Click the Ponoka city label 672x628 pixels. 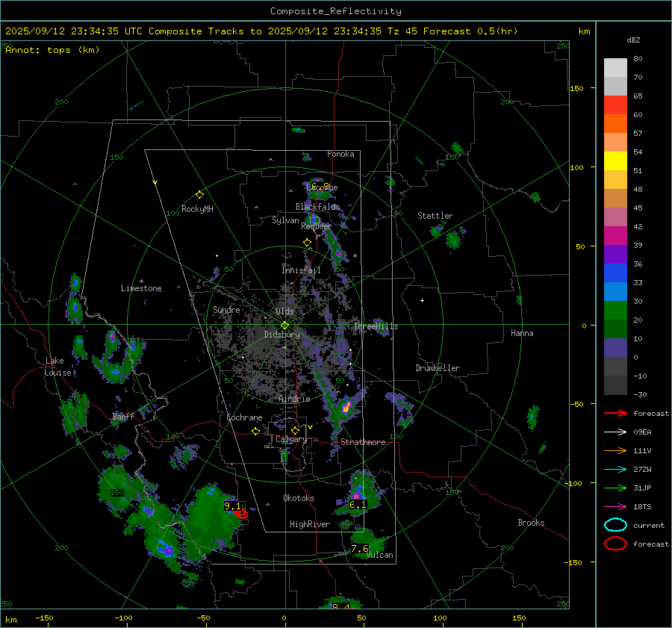point(340,154)
